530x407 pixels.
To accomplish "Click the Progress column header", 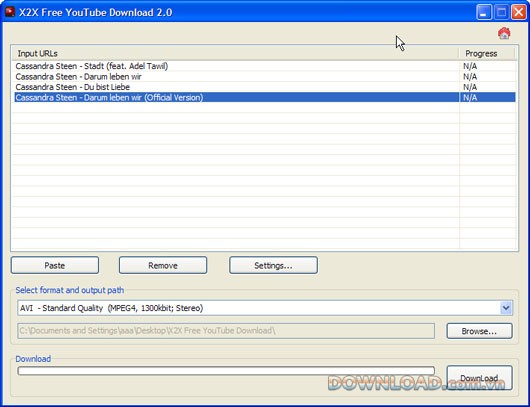I will [487, 53].
